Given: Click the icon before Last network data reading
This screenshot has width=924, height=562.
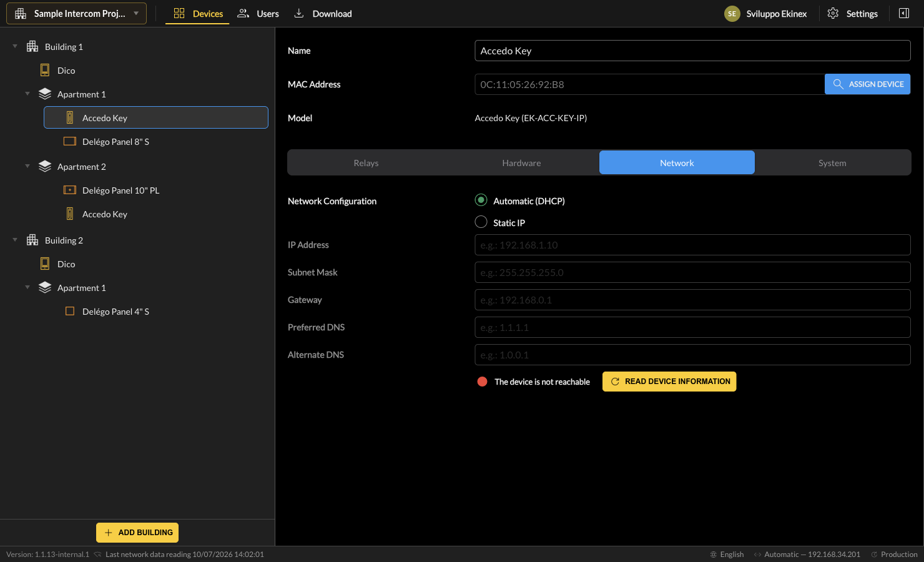Looking at the screenshot, I should [97, 555].
